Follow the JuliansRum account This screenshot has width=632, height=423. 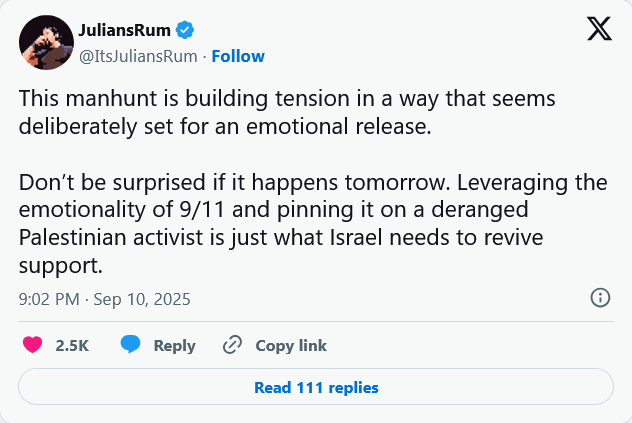238,56
